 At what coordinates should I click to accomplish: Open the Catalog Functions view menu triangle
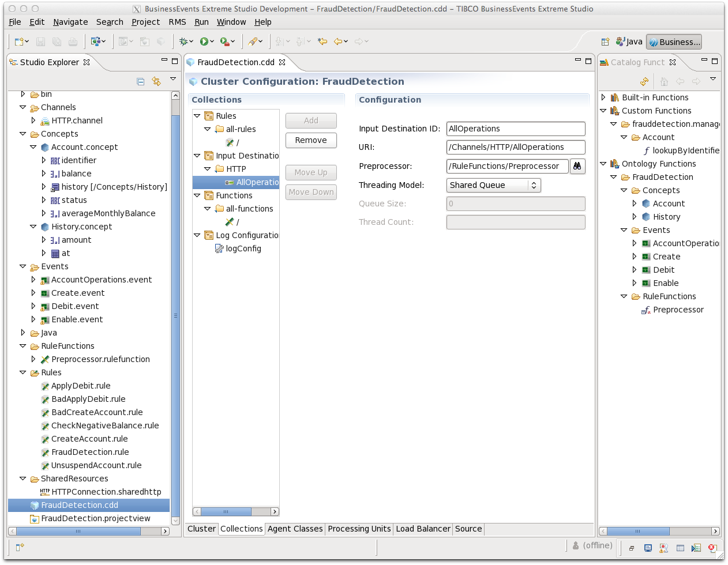pyautogui.click(x=713, y=79)
